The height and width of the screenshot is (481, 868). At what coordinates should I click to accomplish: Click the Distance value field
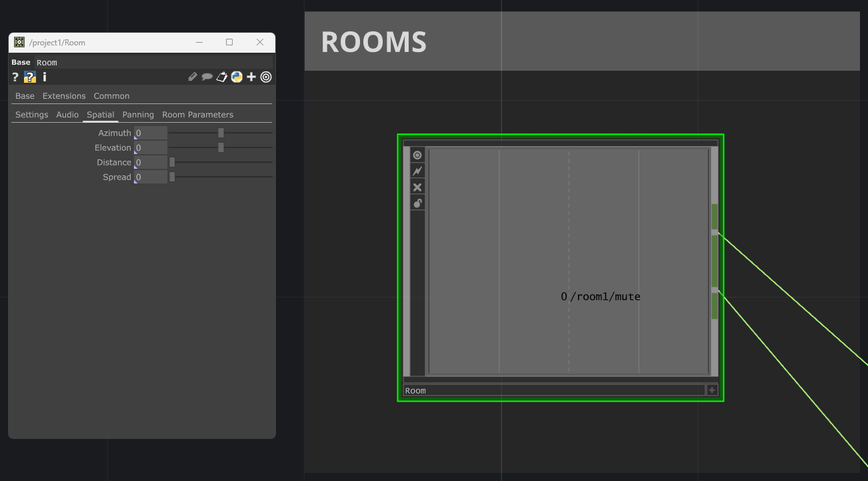(151, 162)
